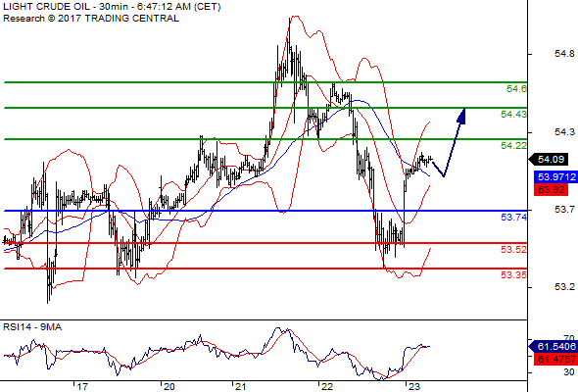Image resolution: width=578 pixels, height=392 pixels.
Task: Click the dark blue forecast arrow head
Action: (x=461, y=115)
